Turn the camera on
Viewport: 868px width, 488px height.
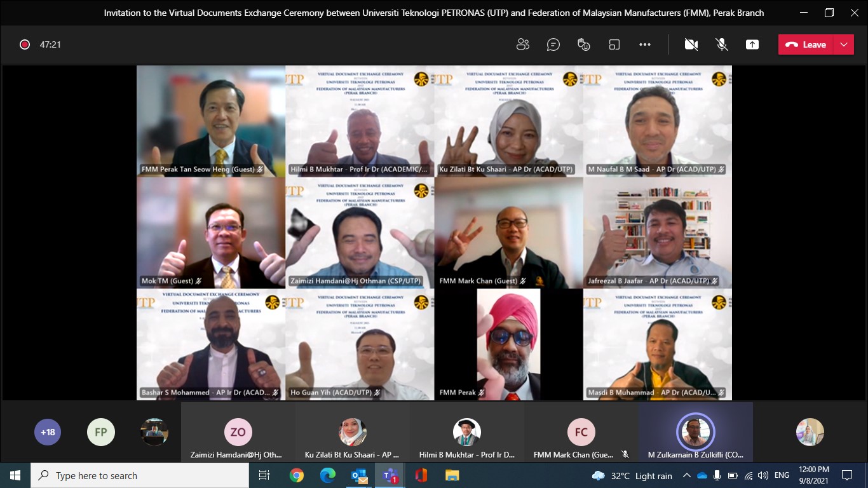click(691, 44)
